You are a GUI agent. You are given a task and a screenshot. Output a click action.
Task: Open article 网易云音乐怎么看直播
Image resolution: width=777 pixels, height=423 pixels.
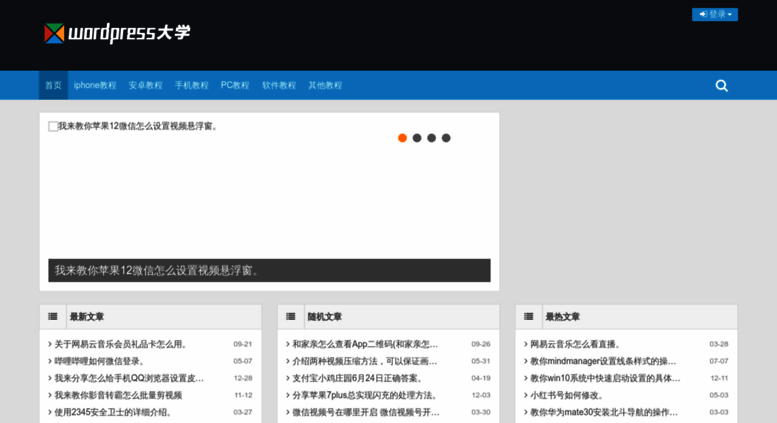point(575,344)
